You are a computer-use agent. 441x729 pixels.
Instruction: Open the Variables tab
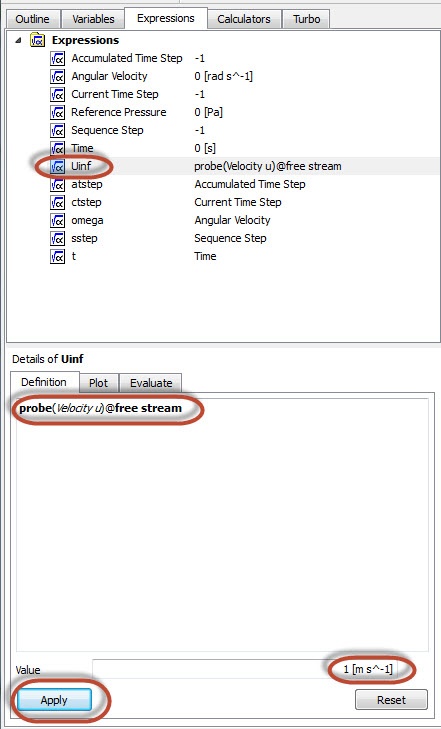click(93, 19)
